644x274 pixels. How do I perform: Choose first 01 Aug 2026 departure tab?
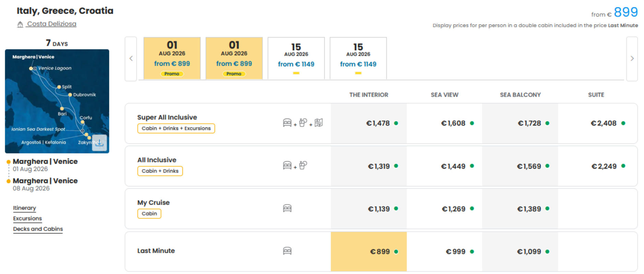(x=172, y=58)
